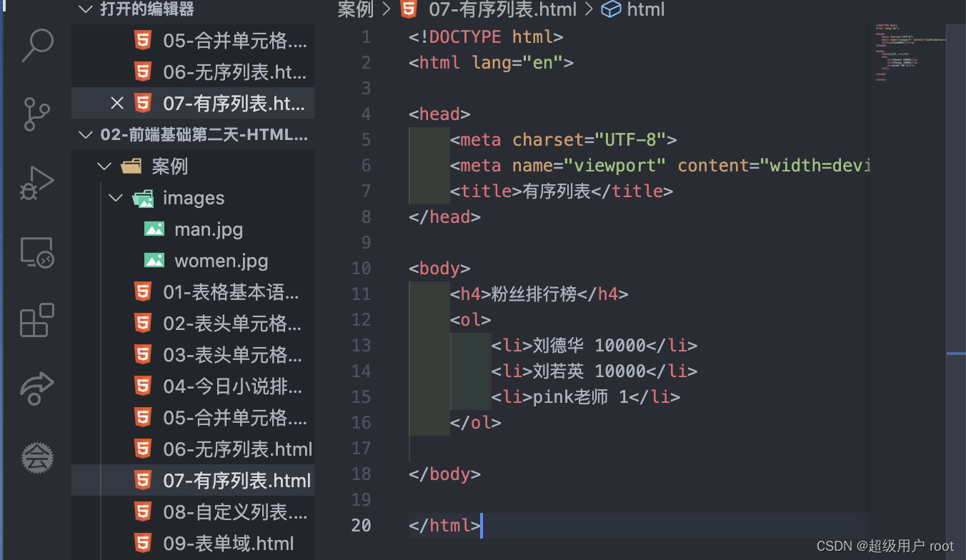Screen dimensions: 966x560
Task: Open file 03-表头单元格... in explorer
Action: click(193, 355)
